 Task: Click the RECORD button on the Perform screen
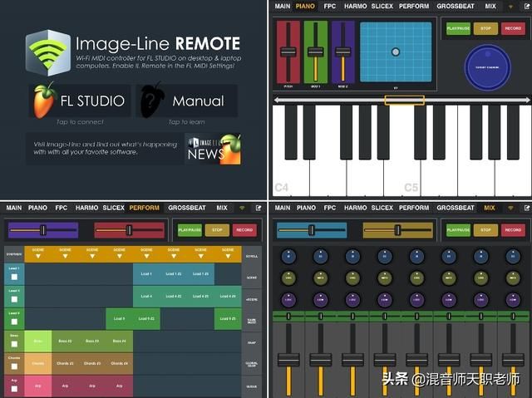tap(244, 230)
